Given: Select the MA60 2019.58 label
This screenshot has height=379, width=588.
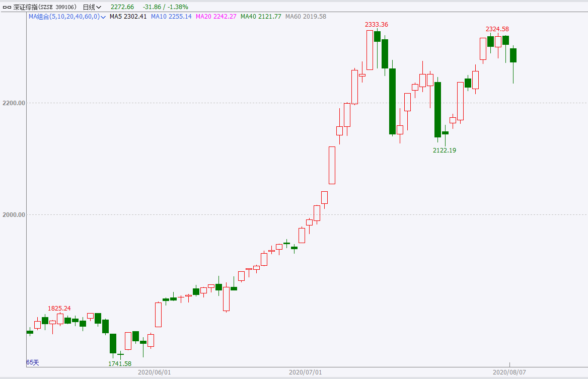Looking at the screenshot, I should coord(306,17).
